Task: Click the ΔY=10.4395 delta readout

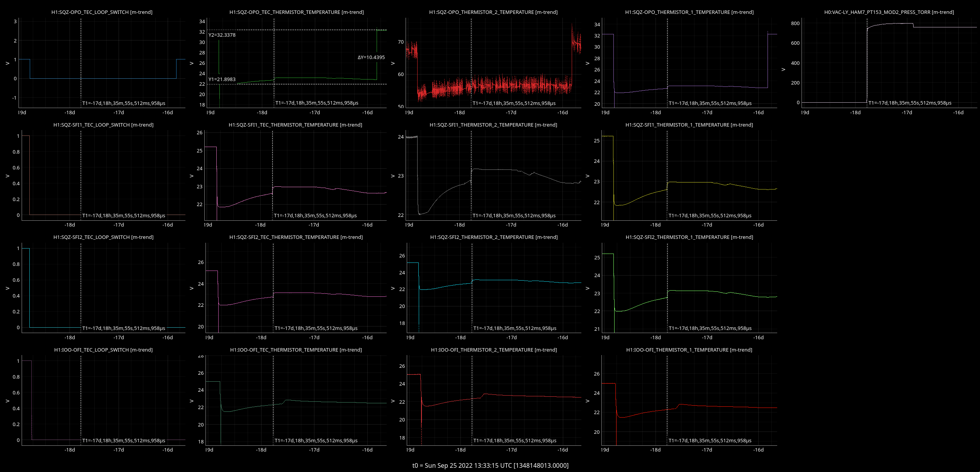Action: point(371,58)
